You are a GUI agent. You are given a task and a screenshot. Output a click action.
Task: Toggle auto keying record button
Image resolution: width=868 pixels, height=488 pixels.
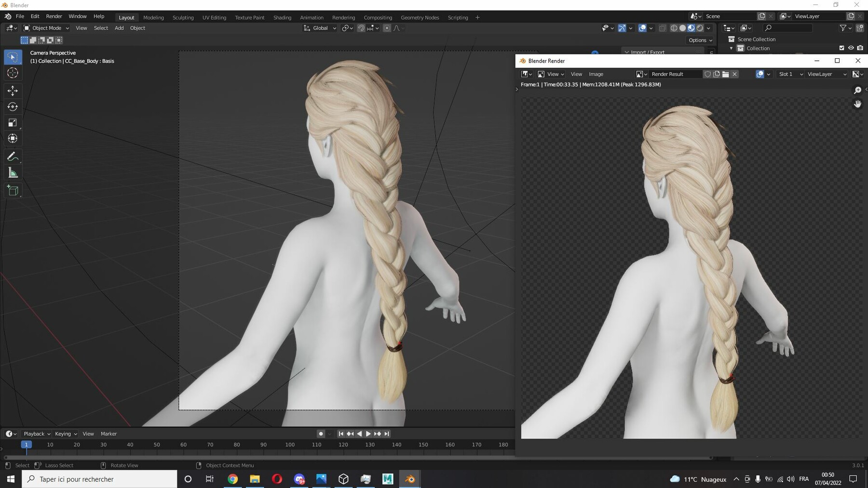tap(321, 434)
